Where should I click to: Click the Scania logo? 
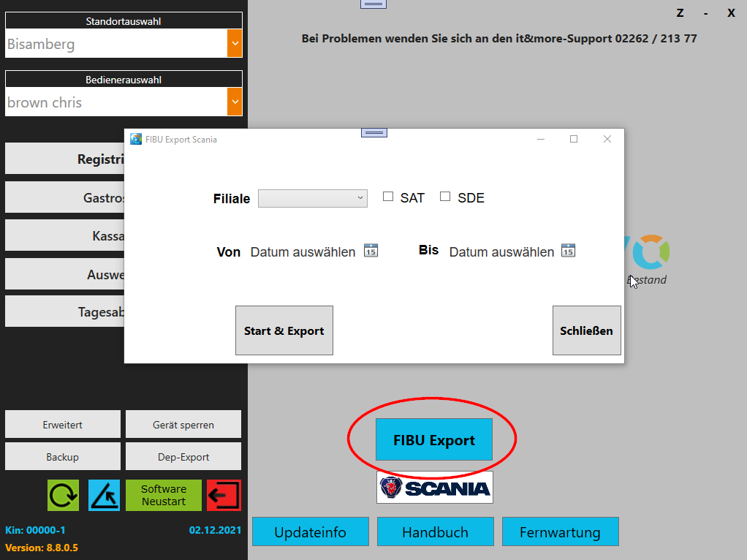coord(434,488)
